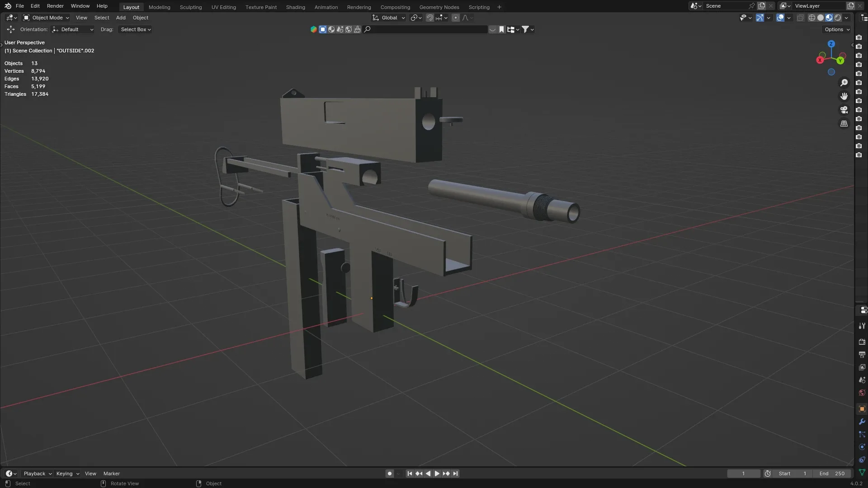Toggle the snapping magnet icon

pyautogui.click(x=430, y=18)
